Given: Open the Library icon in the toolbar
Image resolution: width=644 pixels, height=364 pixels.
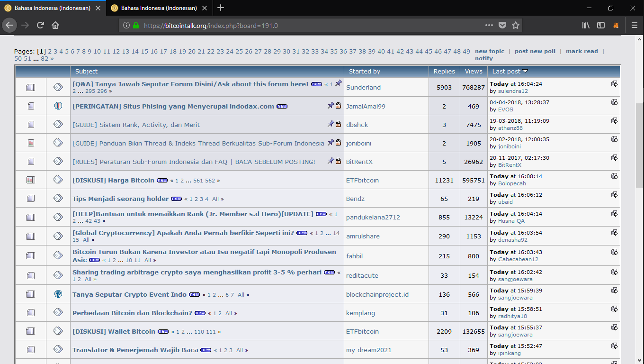Looking at the screenshot, I should point(586,25).
